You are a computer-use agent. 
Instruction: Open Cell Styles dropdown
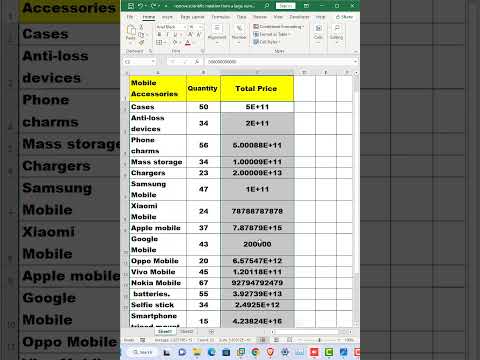click(x=267, y=42)
